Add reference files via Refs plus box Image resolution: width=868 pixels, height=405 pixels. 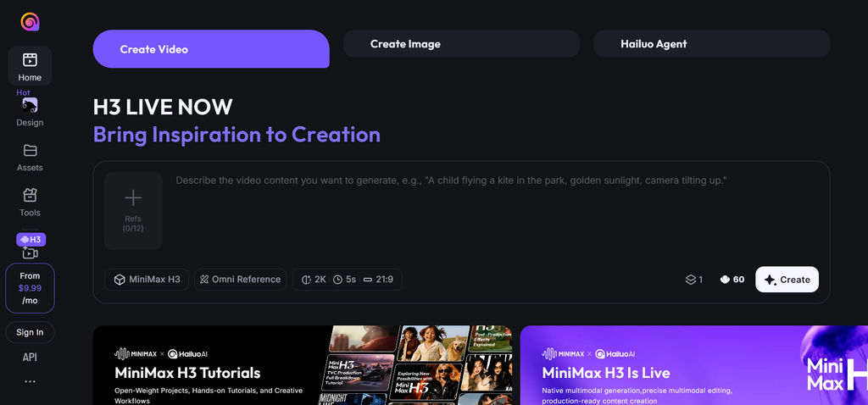[x=133, y=211]
